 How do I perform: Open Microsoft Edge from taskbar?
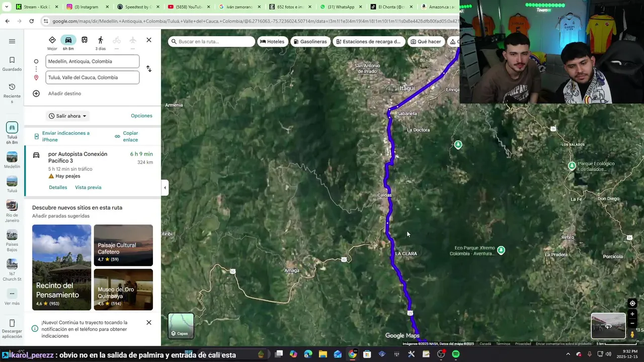point(308,354)
